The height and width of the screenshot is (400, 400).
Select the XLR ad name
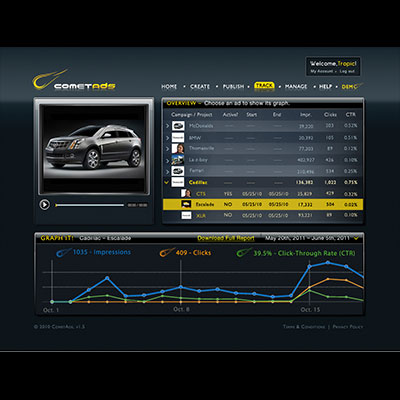click(x=201, y=216)
